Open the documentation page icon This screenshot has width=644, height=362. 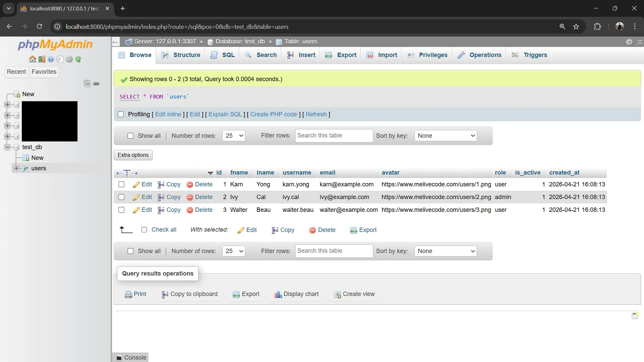(x=60, y=59)
